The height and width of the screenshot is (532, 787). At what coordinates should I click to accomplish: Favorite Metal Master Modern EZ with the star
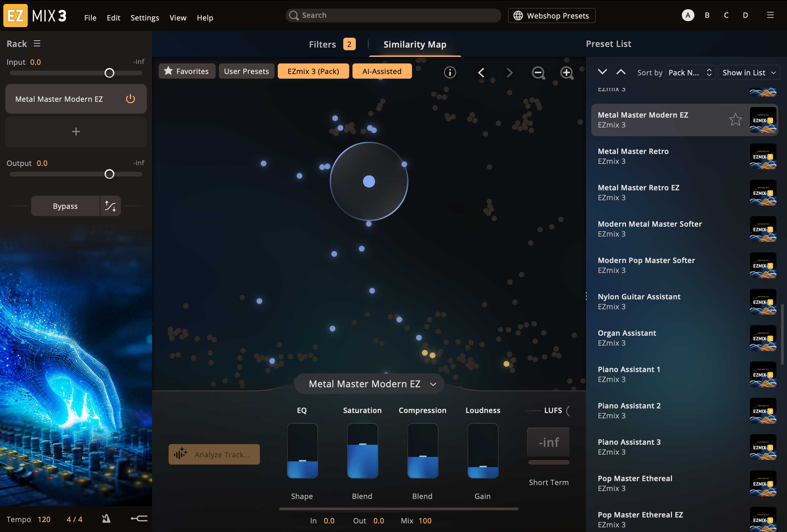point(735,120)
